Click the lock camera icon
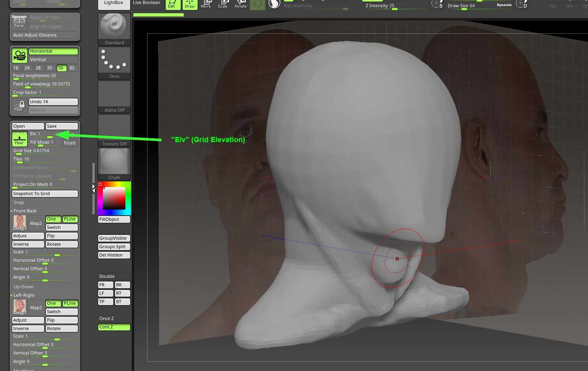 click(x=19, y=106)
